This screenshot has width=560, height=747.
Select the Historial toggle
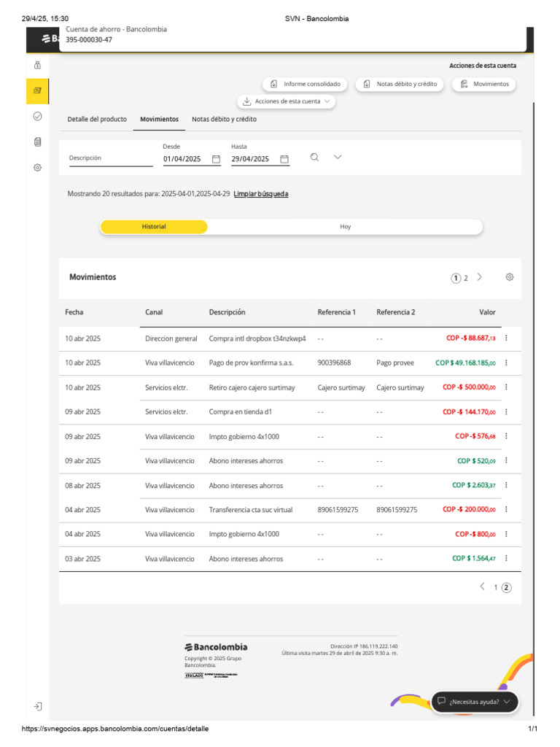point(154,227)
